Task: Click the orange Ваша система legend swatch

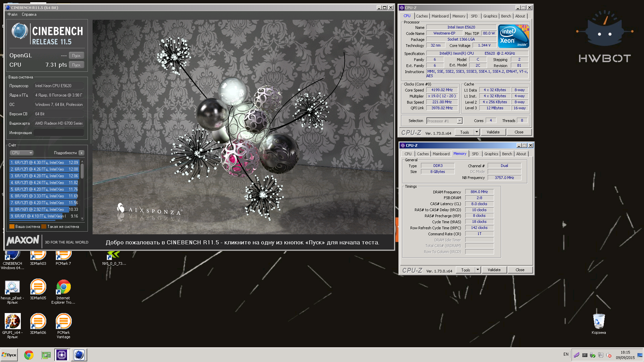Action: click(12, 227)
